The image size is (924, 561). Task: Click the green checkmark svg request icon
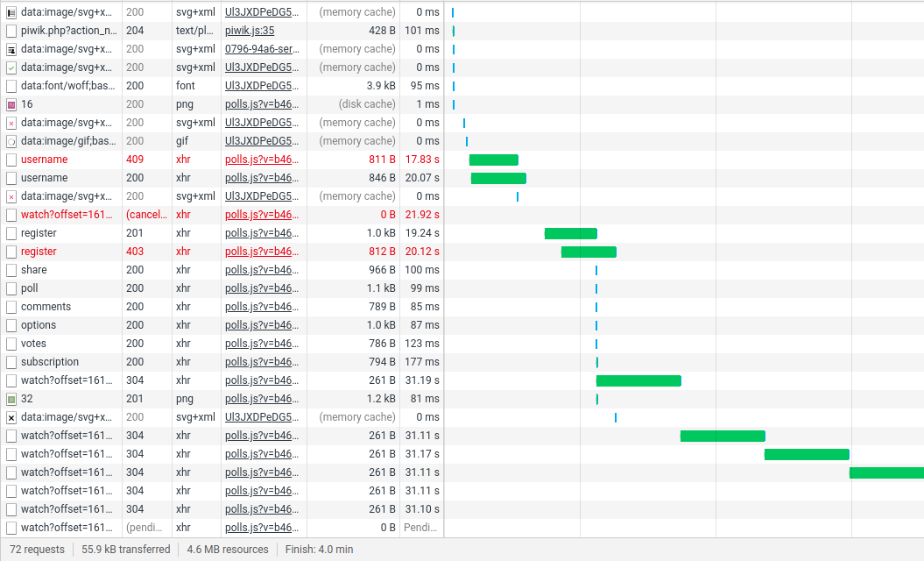point(11,67)
